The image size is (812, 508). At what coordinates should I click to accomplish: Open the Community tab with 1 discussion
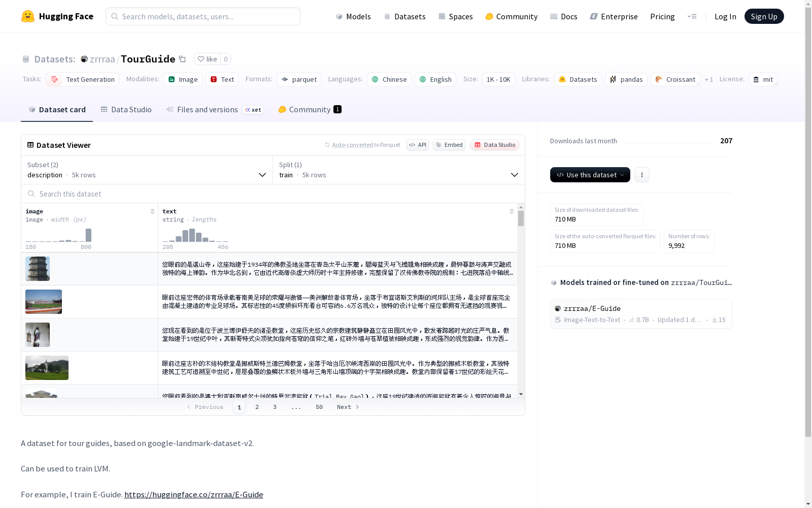pos(310,110)
